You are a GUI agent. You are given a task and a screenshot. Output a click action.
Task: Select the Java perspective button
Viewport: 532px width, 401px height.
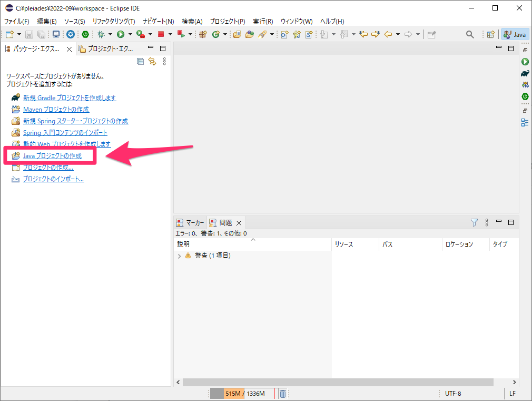click(515, 34)
